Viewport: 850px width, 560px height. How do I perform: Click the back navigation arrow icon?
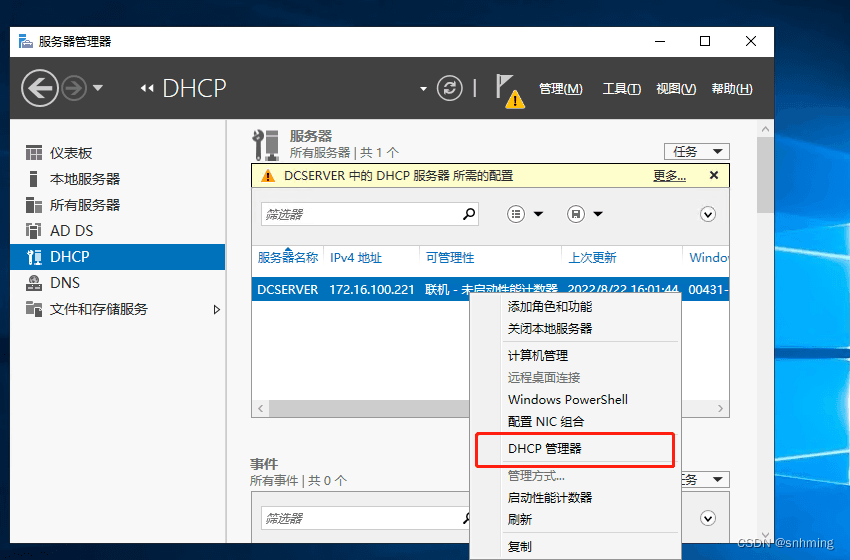pyautogui.click(x=40, y=89)
